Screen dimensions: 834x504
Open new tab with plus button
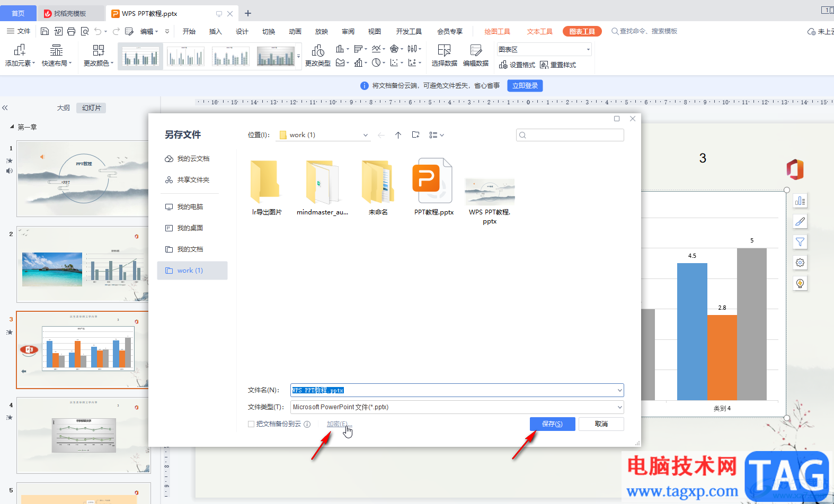(x=248, y=13)
